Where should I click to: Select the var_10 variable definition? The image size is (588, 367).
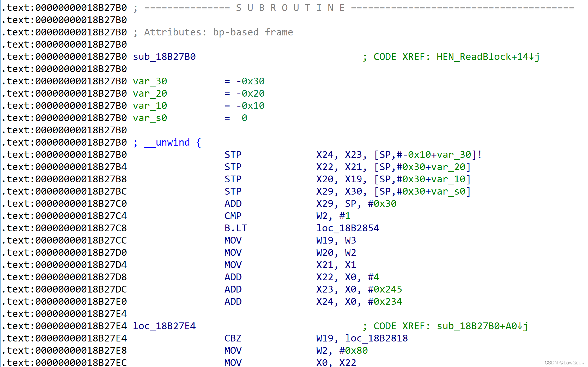(x=150, y=106)
